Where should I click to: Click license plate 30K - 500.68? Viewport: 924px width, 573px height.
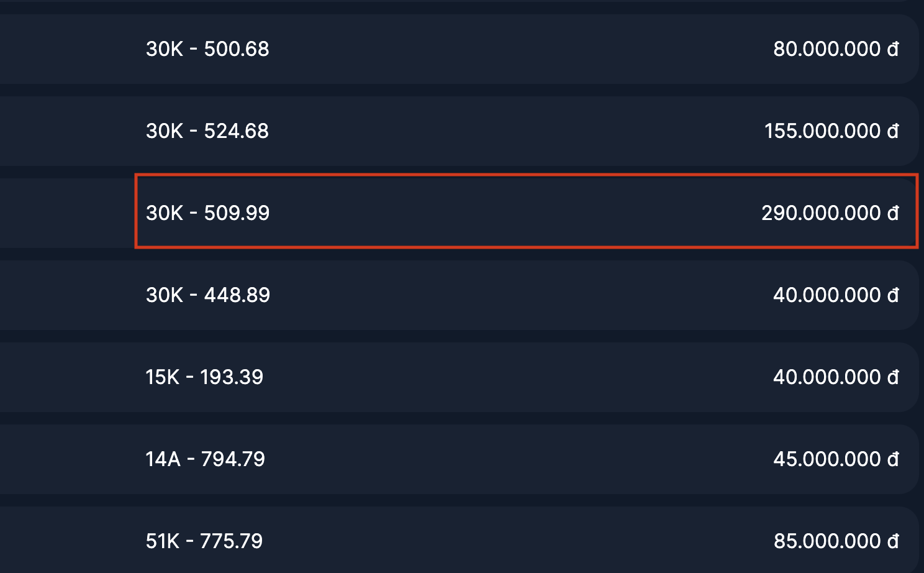(207, 49)
